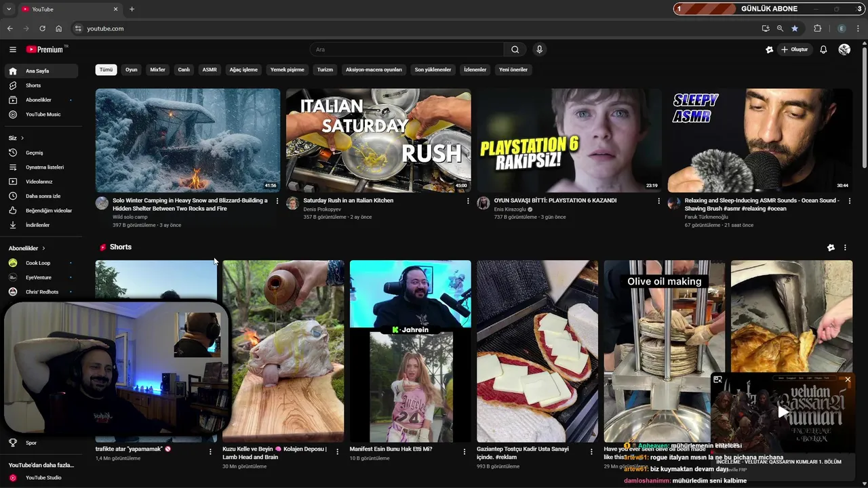This screenshot has height=488, width=868.
Task: Open the Chris' Redhots channel
Action: tap(41, 292)
